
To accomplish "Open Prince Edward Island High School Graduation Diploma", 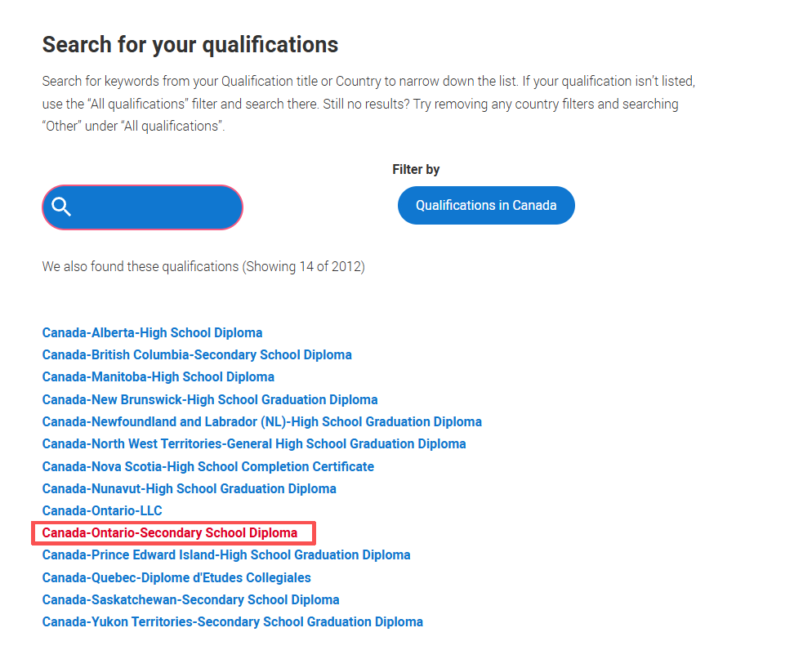I will [226, 555].
